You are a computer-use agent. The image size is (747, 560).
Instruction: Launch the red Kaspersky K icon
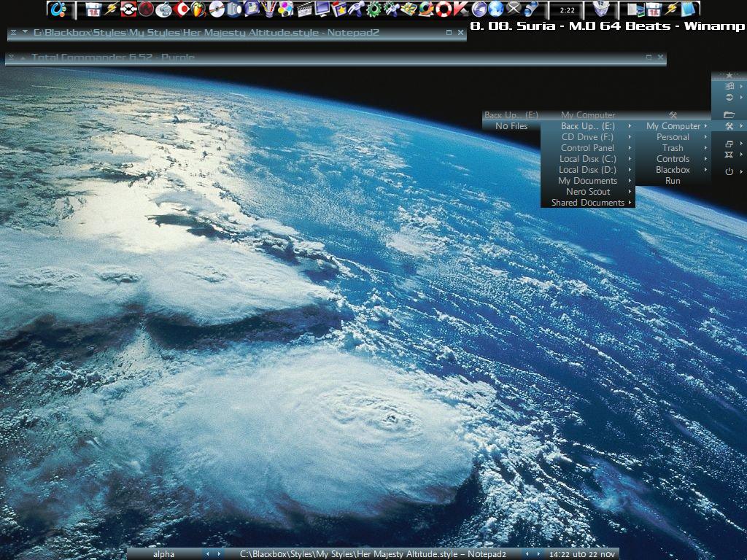pyautogui.click(x=461, y=9)
